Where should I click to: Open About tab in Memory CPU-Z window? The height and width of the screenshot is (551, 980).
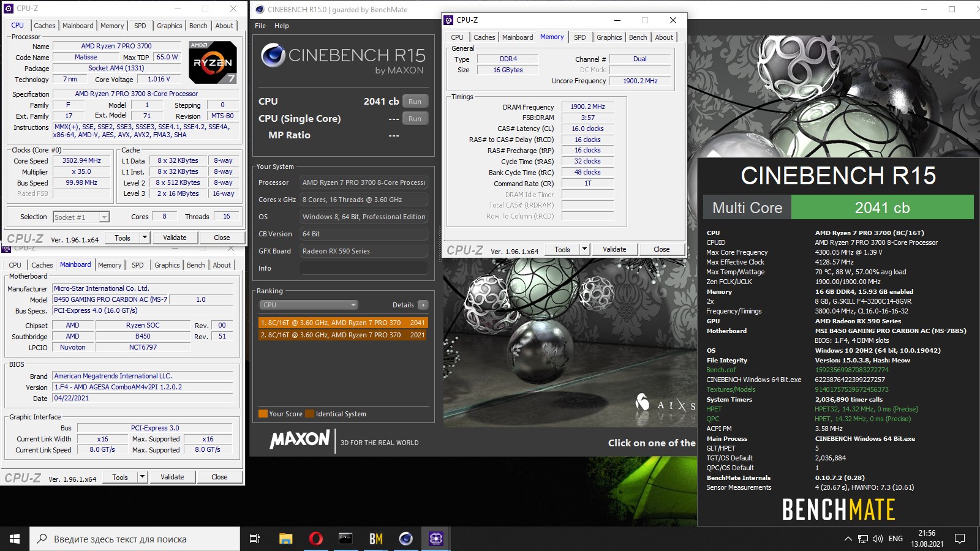[x=664, y=37]
